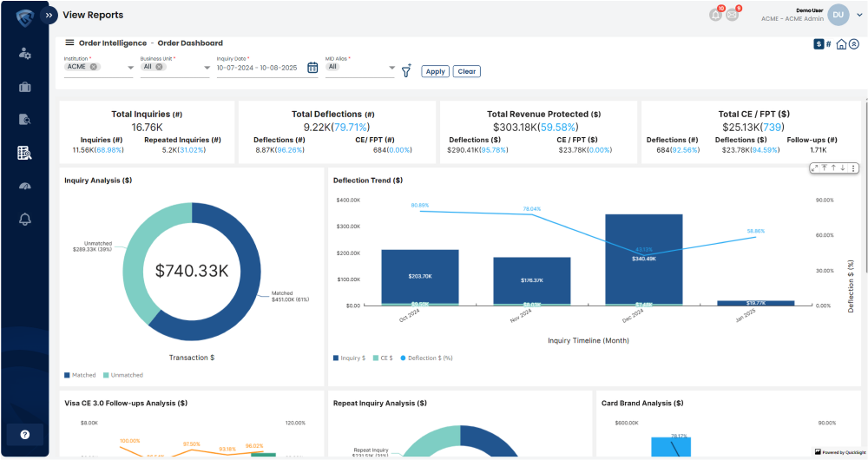Open user settings icon in sidebar
This screenshot has width=868, height=460.
[x=25, y=53]
